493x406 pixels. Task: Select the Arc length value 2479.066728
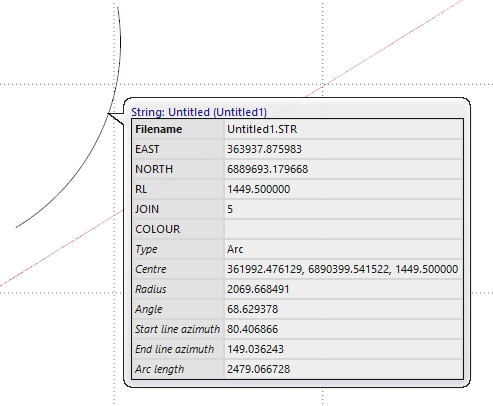coord(258,369)
